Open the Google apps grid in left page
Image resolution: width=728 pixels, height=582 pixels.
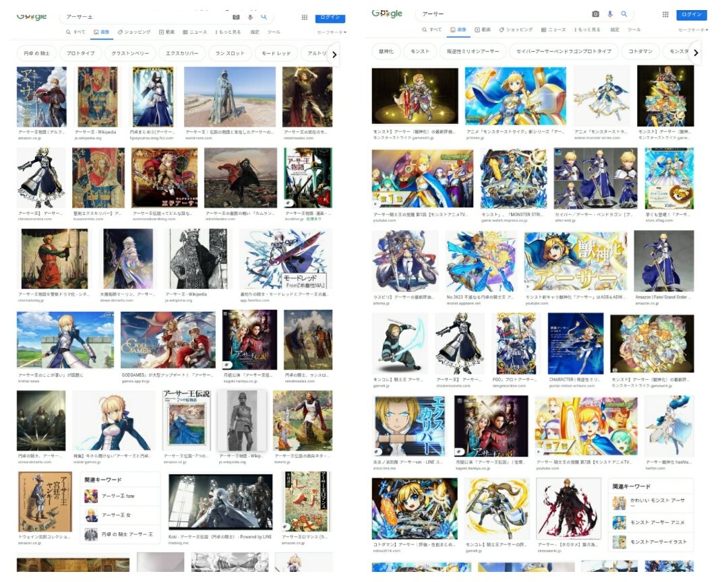tap(305, 18)
